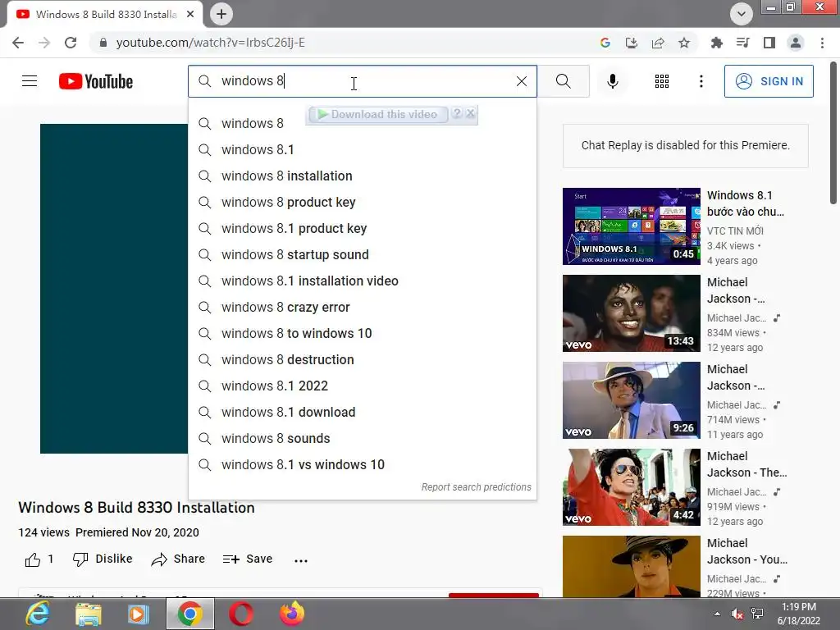The width and height of the screenshot is (840, 630).
Task: Launch Firefox from the taskbar
Action: (x=292, y=614)
